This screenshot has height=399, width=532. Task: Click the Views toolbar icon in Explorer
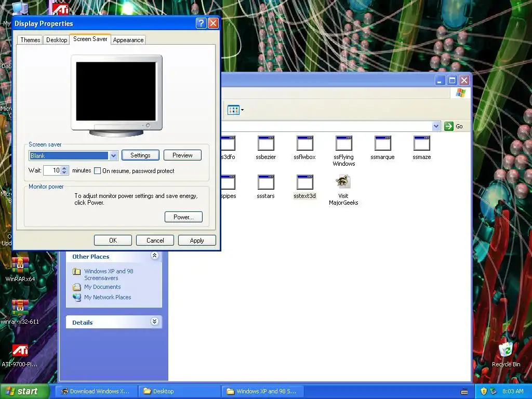pyautogui.click(x=233, y=110)
